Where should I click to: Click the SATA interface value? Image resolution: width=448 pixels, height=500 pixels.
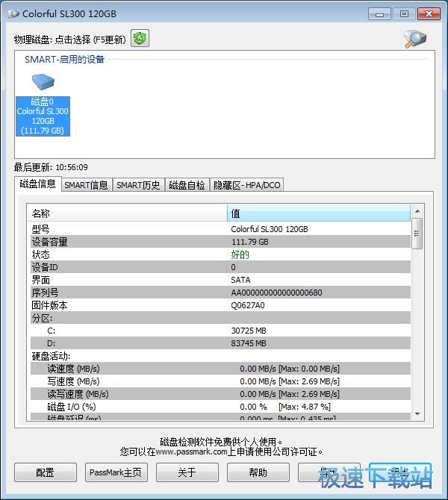240,280
